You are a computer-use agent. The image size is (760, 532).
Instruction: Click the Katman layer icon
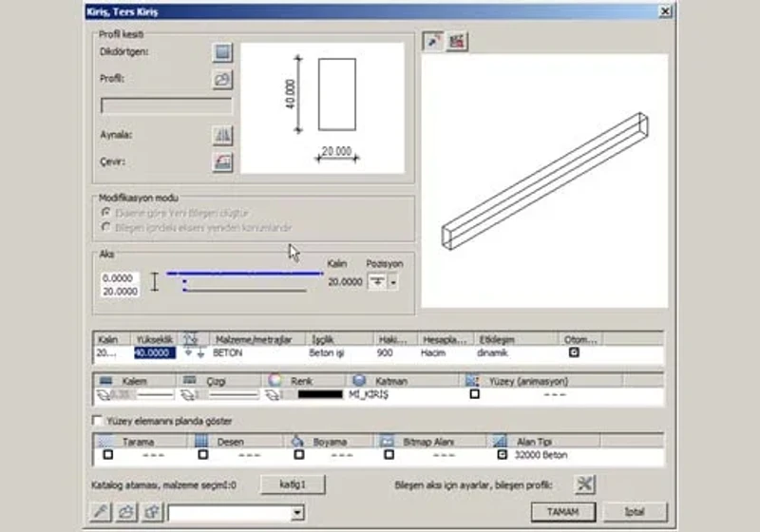click(x=359, y=380)
